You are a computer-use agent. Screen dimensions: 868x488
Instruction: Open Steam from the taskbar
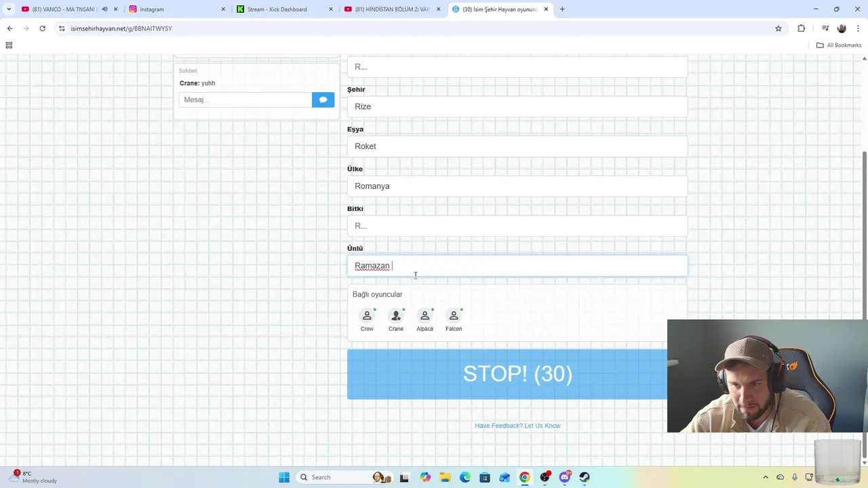point(585,477)
